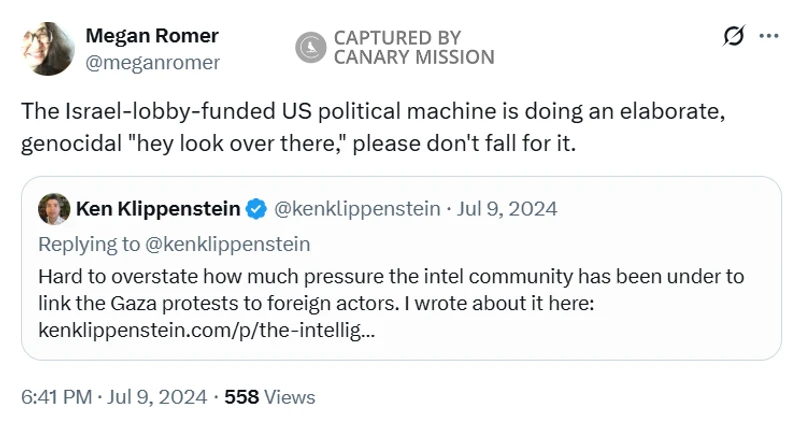Click the Canary Mission round logo
Image resolution: width=800 pixels, height=431 pixels.
[312, 47]
